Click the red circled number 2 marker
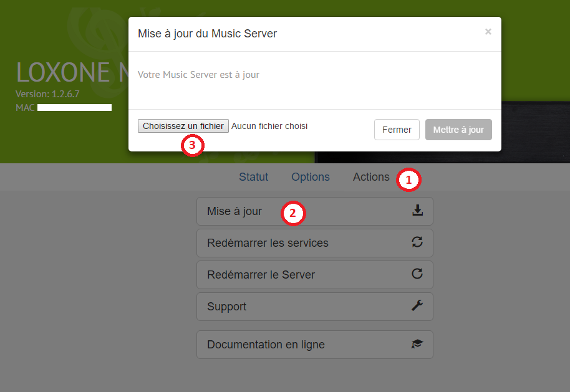 coord(292,213)
